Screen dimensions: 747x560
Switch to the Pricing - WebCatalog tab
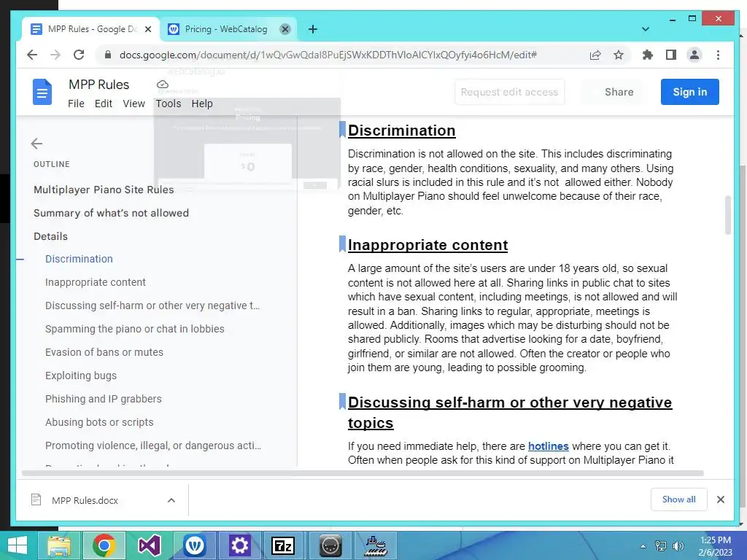pyautogui.click(x=226, y=29)
